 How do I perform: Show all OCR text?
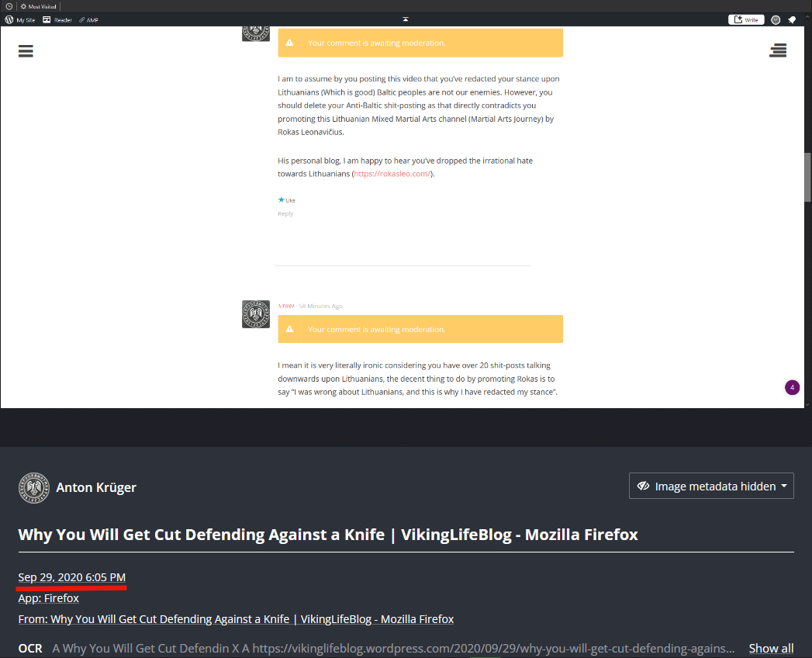pyautogui.click(x=770, y=648)
